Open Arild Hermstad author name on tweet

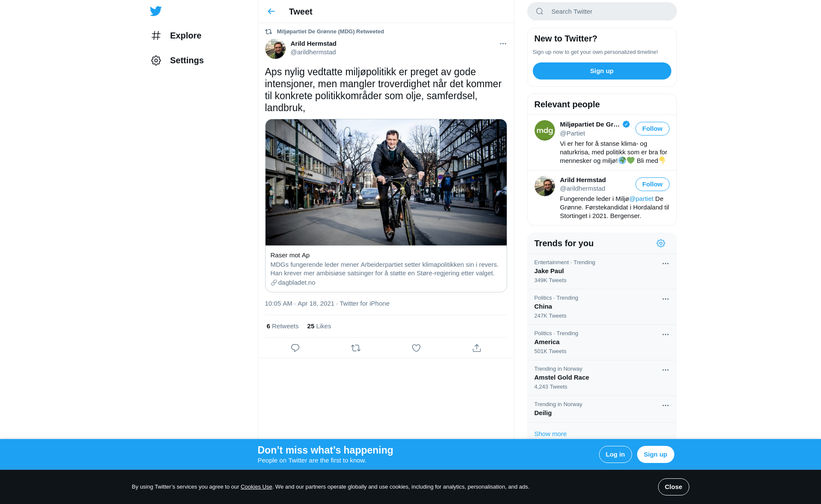pyautogui.click(x=313, y=44)
